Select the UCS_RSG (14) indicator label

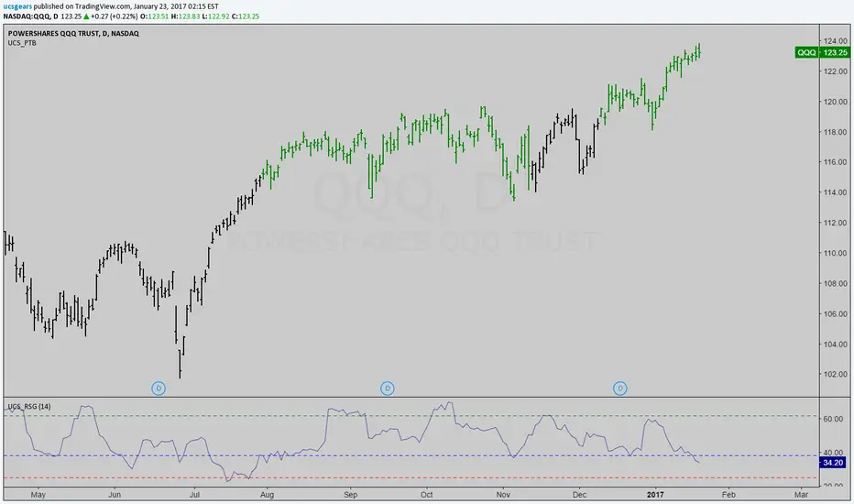coord(29,407)
